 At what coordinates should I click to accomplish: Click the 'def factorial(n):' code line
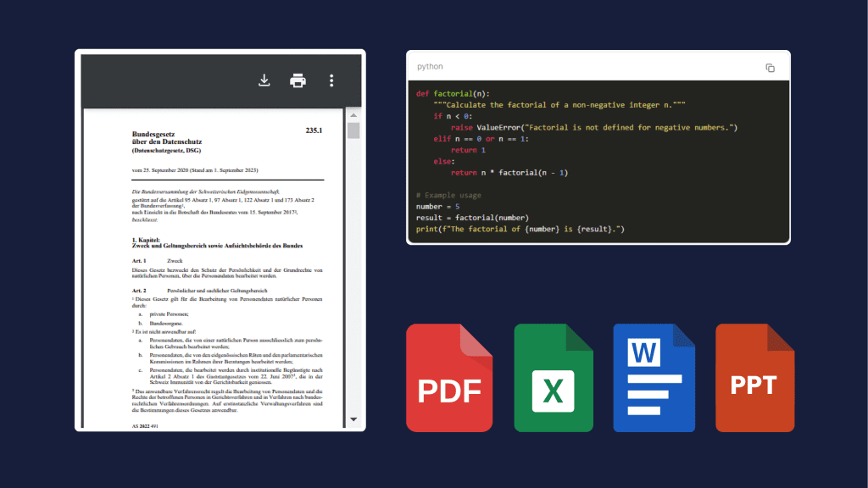pos(453,94)
